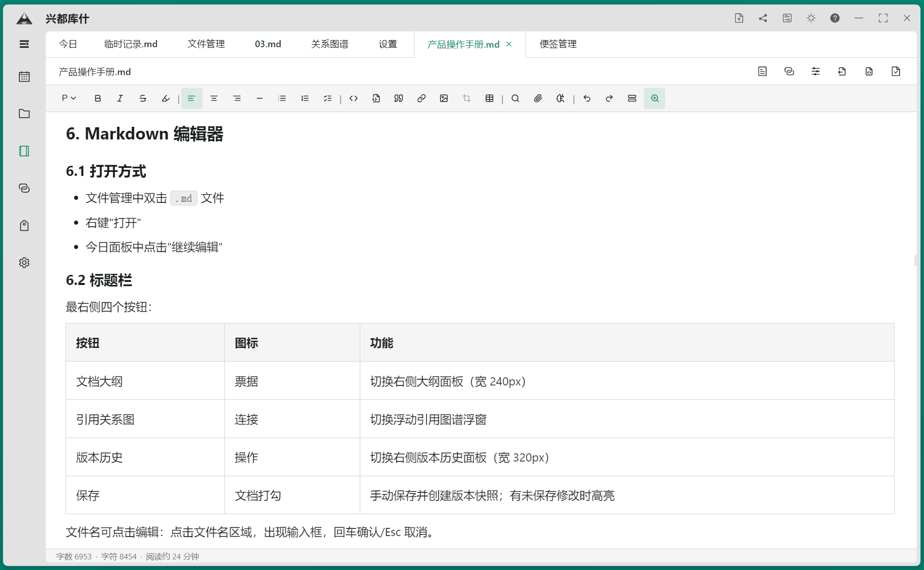Align text to the right

click(x=237, y=98)
